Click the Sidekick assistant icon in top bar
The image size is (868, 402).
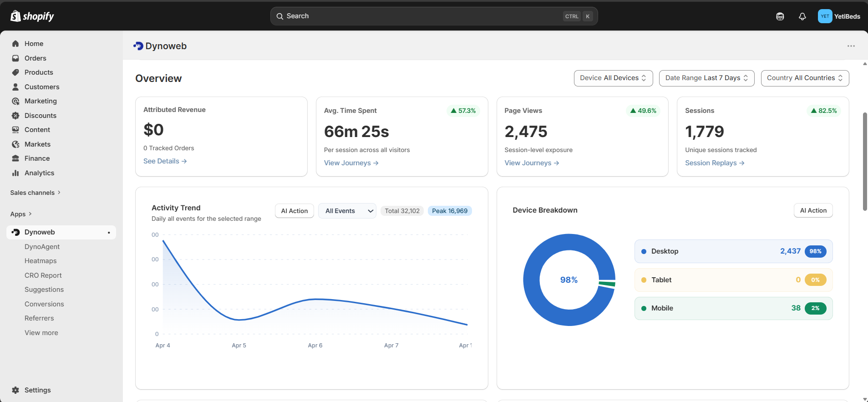coord(780,16)
